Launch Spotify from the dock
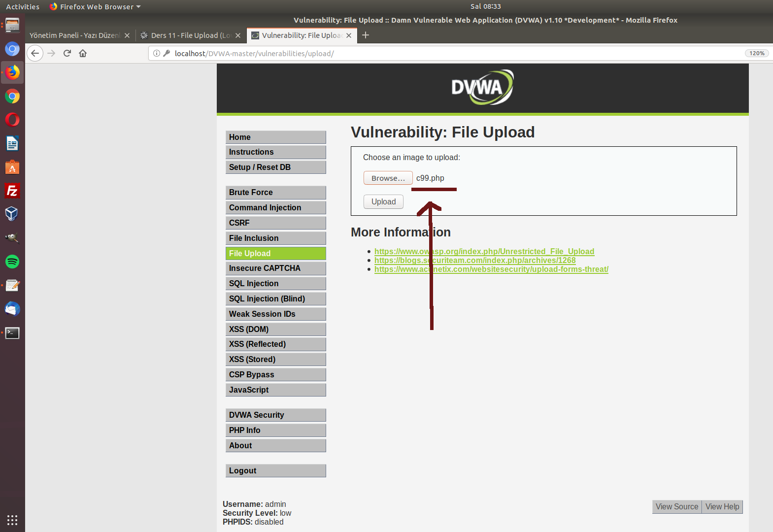Screen dimensions: 773x532 (x=12, y=262)
